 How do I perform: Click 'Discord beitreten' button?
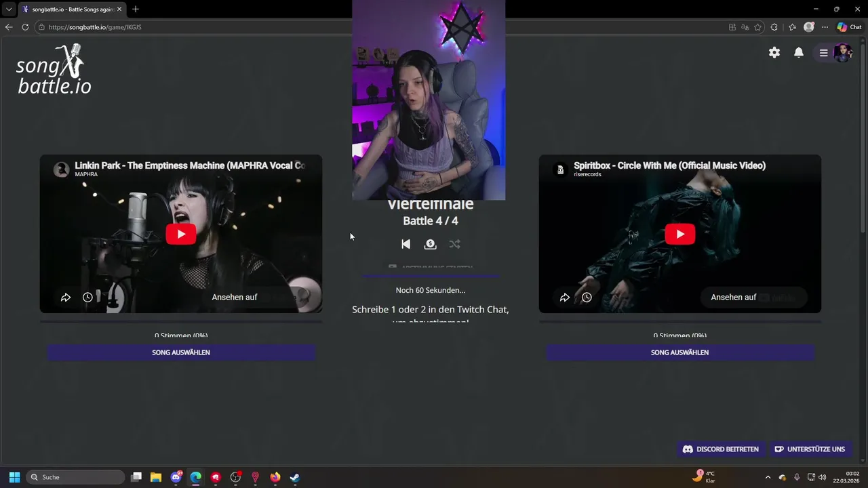click(720, 449)
